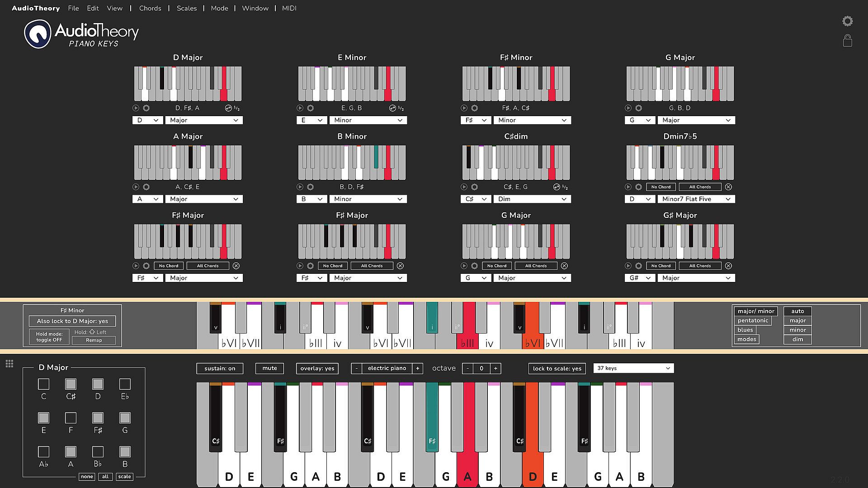
Task: Play the D Major chord preview
Action: [136, 108]
